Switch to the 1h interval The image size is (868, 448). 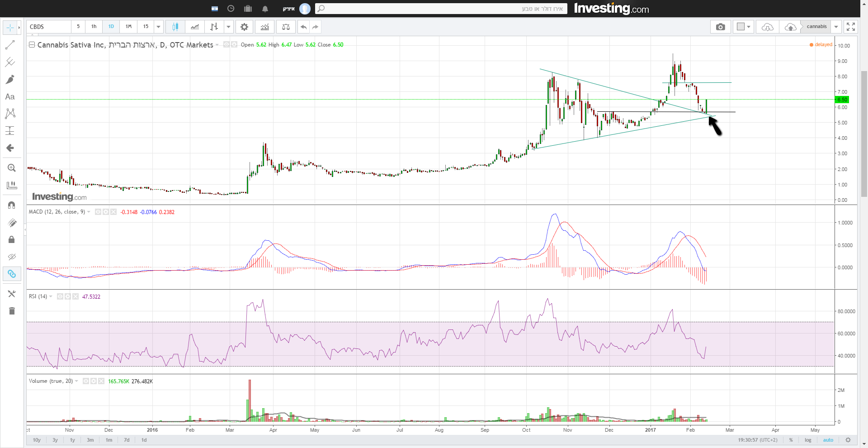pyautogui.click(x=94, y=27)
